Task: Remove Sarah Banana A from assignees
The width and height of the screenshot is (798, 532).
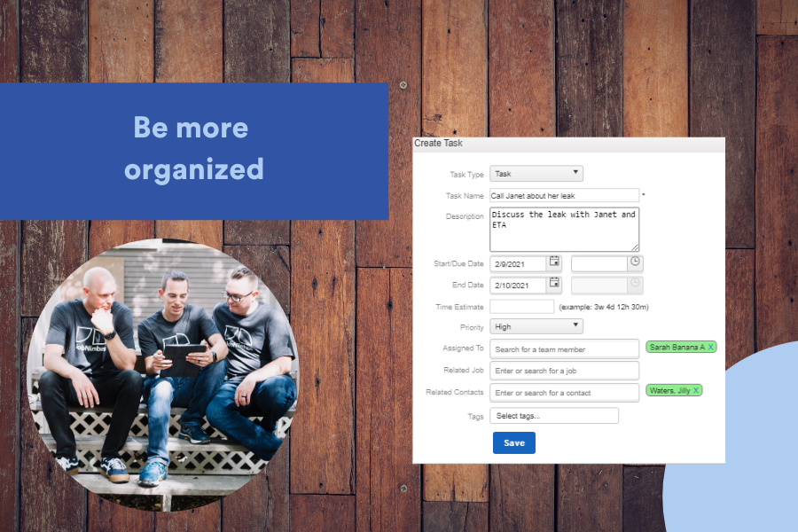Action: [x=711, y=347]
